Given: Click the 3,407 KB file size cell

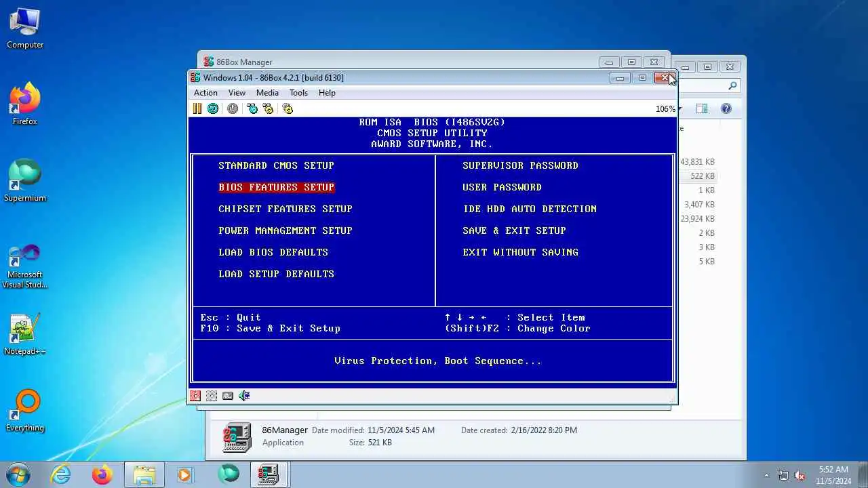Looking at the screenshot, I should 699,205.
